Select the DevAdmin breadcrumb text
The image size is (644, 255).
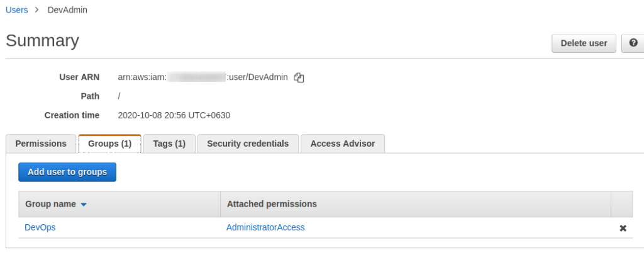67,10
